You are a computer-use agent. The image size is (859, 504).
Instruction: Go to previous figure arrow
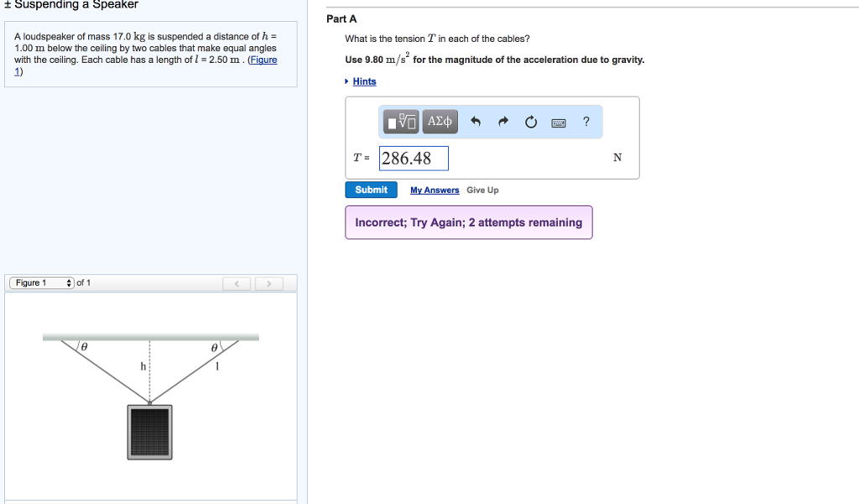237,283
